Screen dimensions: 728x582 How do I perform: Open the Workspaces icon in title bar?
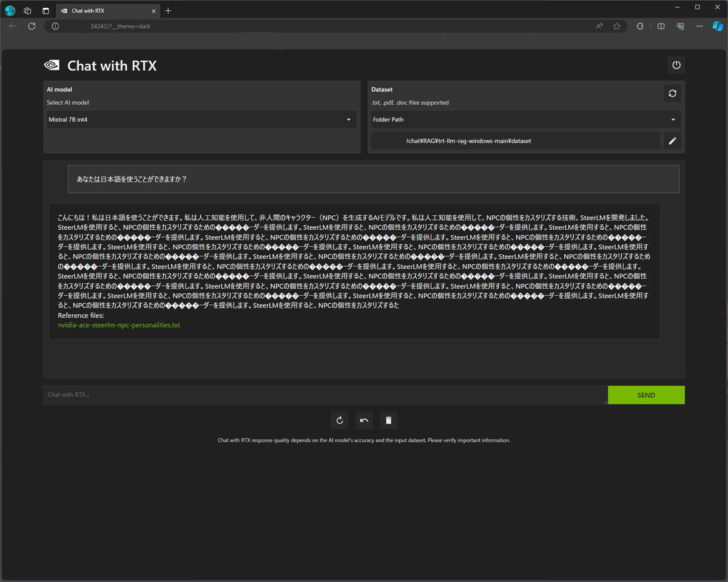(27, 10)
